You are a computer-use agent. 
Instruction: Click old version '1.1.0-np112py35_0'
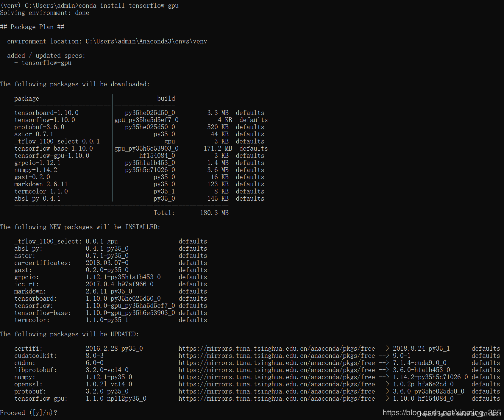(116, 399)
